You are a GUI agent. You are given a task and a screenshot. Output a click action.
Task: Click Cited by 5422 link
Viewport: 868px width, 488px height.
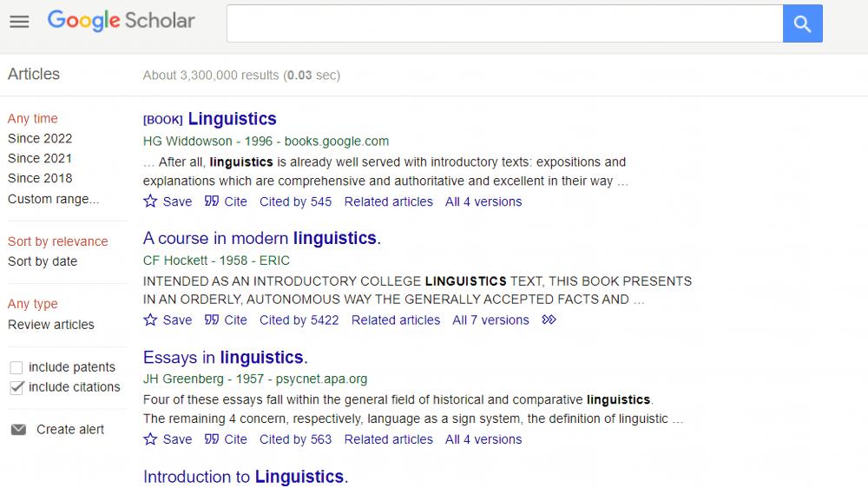click(299, 320)
